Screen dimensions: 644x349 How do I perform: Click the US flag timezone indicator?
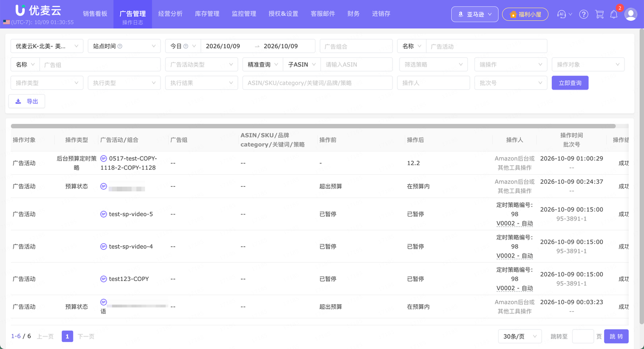pyautogui.click(x=6, y=22)
